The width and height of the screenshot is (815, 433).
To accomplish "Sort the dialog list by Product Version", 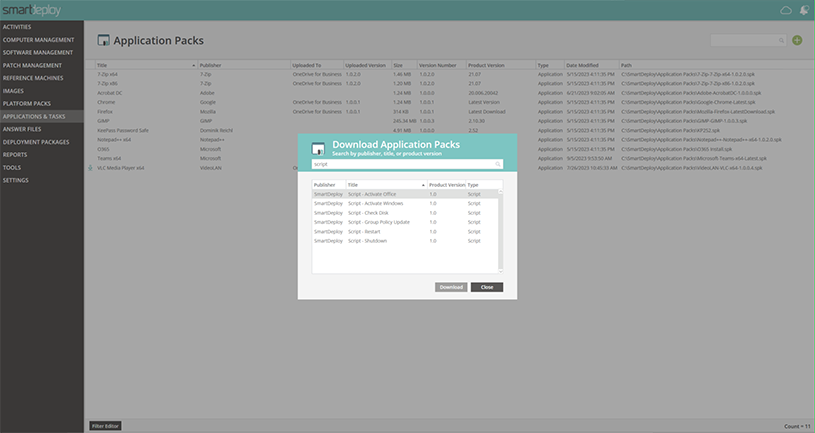I will 446,185.
